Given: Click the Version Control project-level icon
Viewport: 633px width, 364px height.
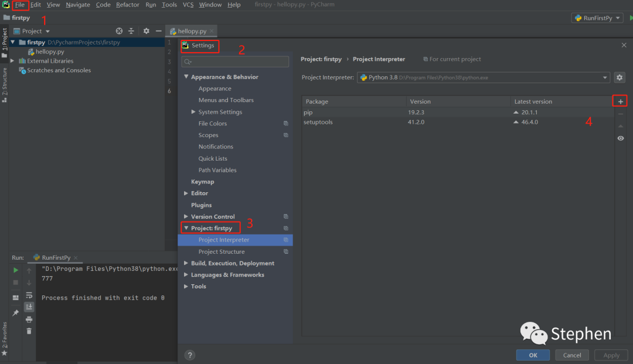Looking at the screenshot, I should 286,217.
